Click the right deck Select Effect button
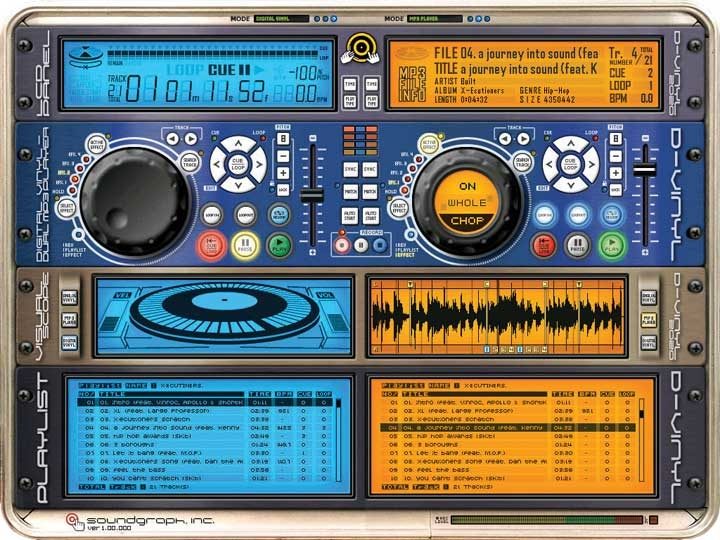The image size is (720, 540). (x=399, y=208)
